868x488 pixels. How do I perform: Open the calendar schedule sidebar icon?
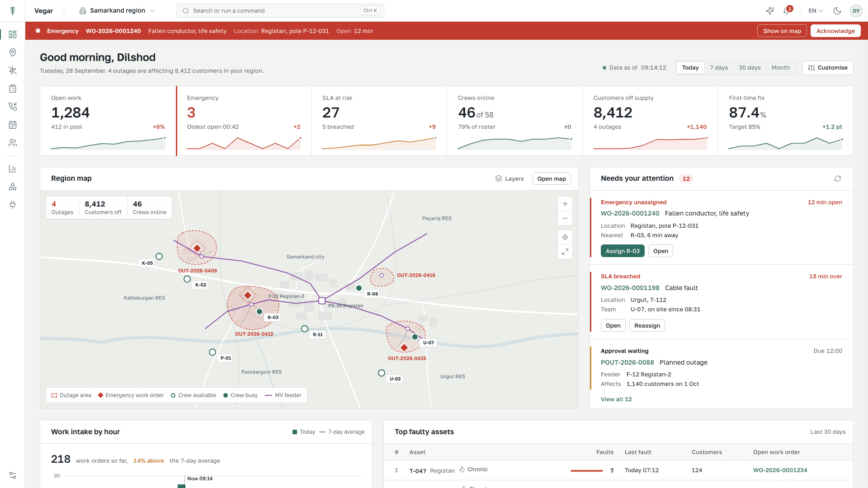coord(13,125)
